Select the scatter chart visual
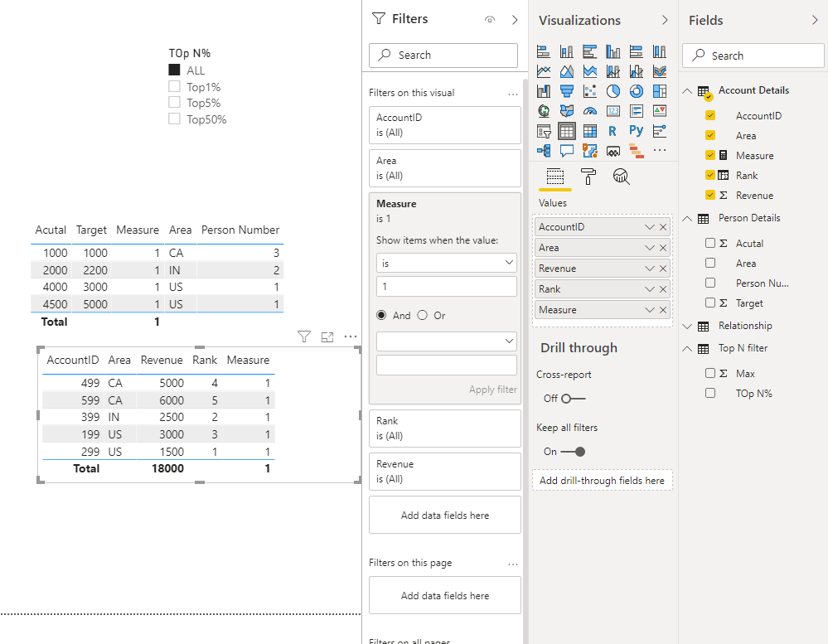The image size is (828, 644). coord(590,91)
